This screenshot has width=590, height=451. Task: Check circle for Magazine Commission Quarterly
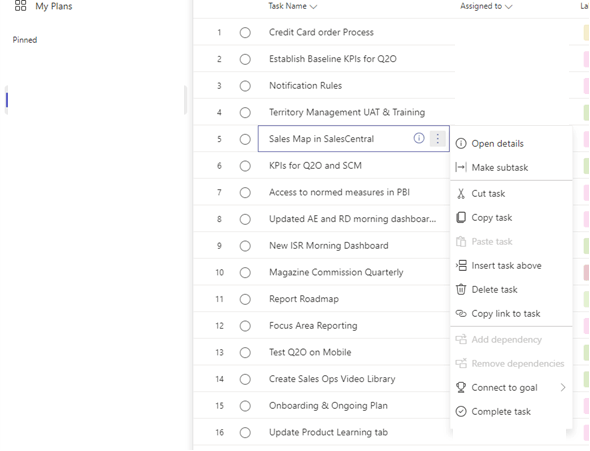245,273
